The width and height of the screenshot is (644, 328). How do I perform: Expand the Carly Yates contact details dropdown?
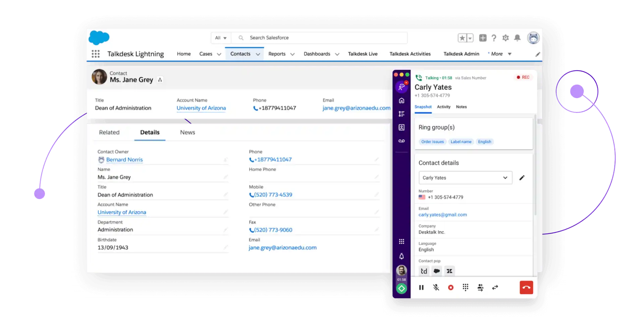(x=505, y=178)
